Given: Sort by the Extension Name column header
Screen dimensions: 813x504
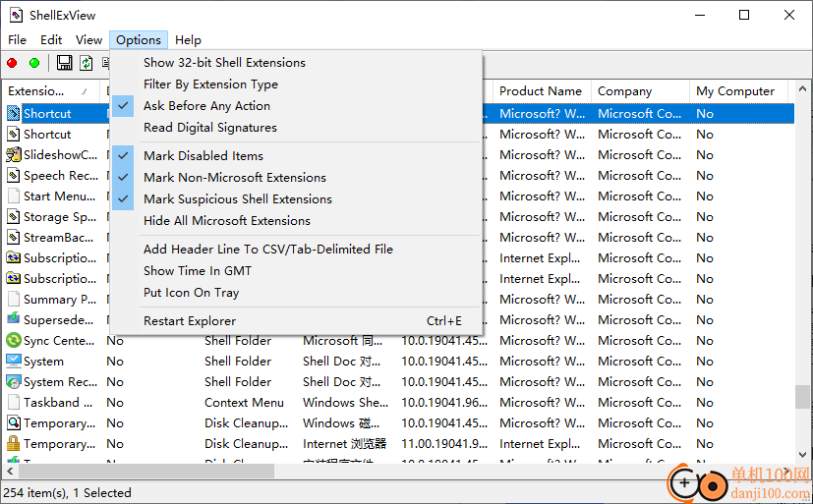Looking at the screenshot, I should pos(51,91).
